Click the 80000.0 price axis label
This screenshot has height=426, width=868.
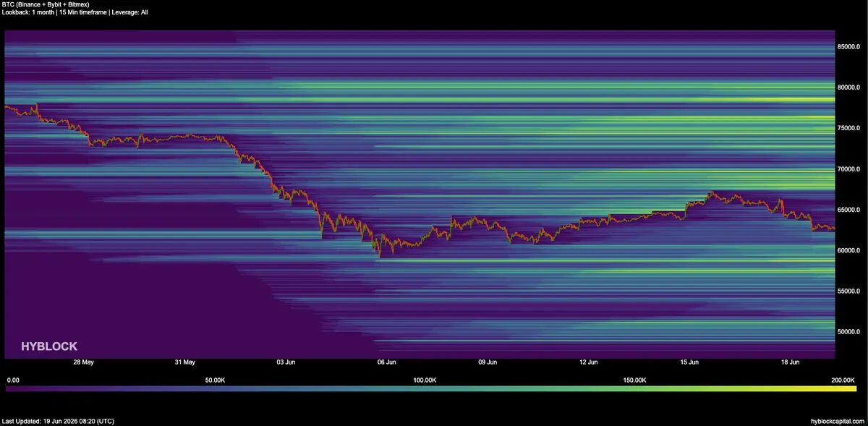[850, 87]
